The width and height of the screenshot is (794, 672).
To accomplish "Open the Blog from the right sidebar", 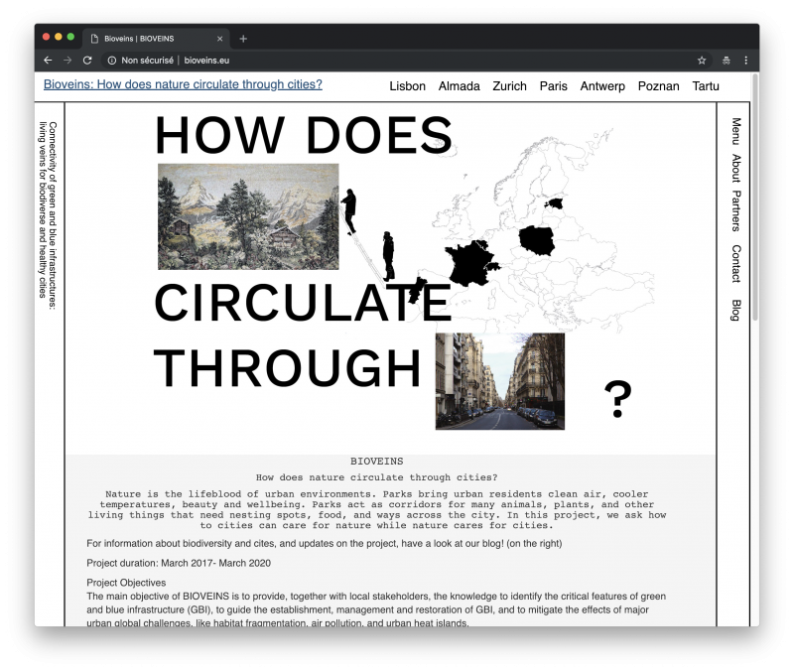I will point(735,310).
